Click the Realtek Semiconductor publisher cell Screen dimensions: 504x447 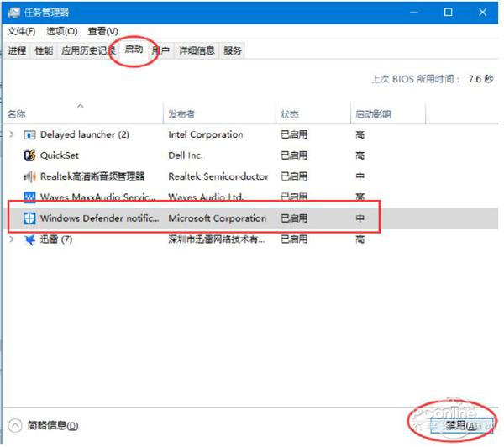[218, 176]
